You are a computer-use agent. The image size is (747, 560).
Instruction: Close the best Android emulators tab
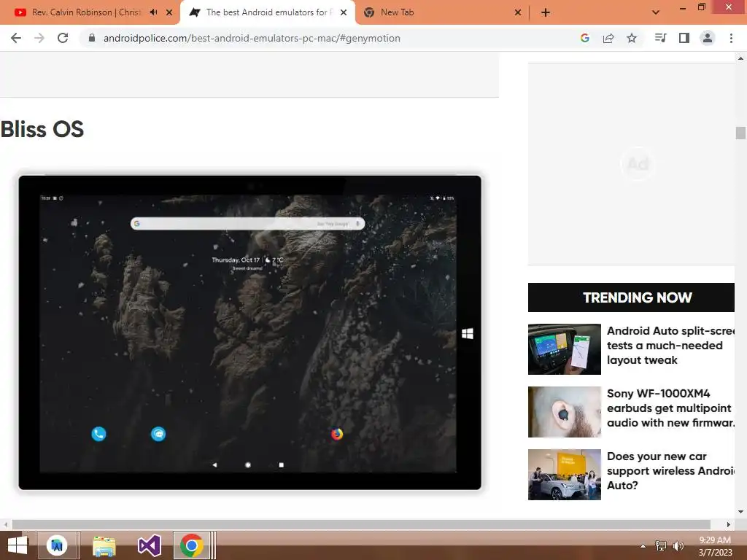point(344,12)
